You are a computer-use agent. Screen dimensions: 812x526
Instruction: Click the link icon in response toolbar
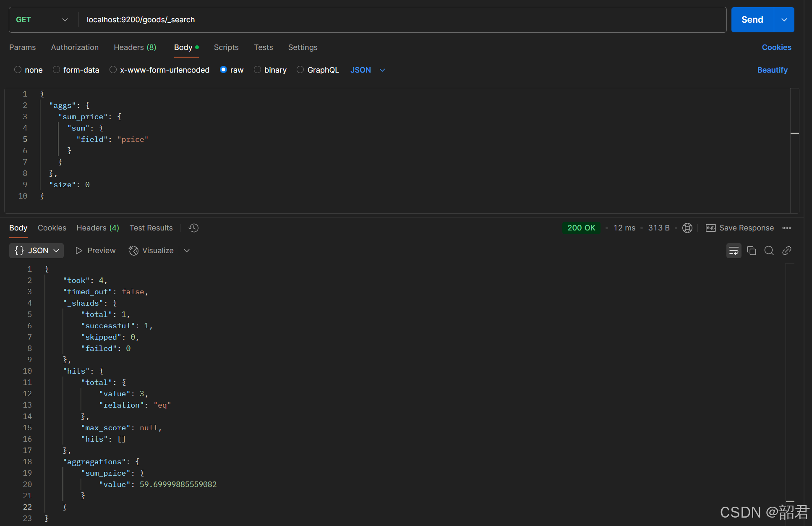pos(787,251)
